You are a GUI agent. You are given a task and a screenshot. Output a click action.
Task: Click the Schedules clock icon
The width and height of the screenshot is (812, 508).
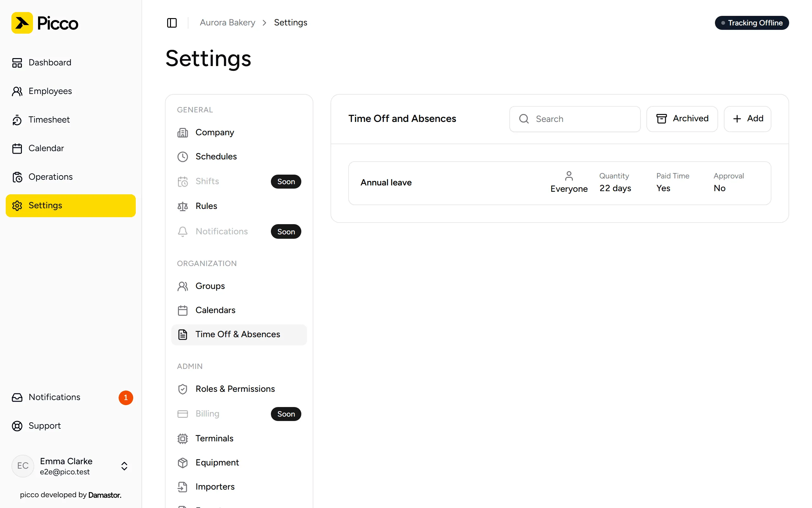coord(182,157)
